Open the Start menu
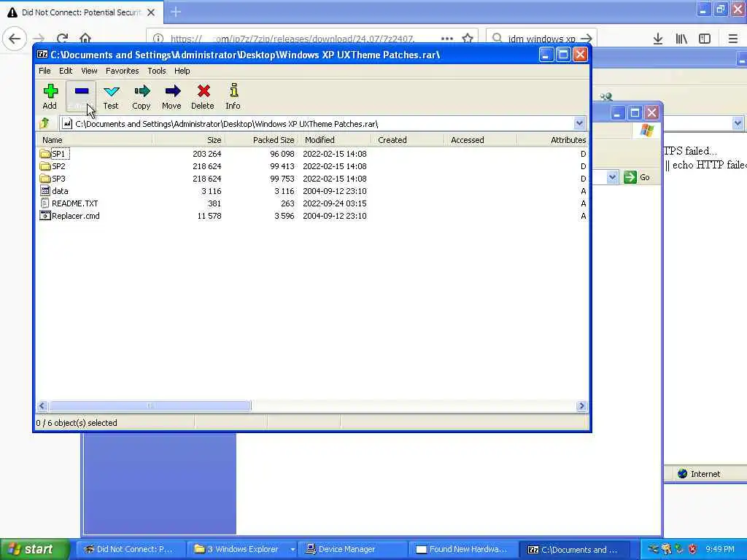This screenshot has width=747, height=560. tap(35, 549)
